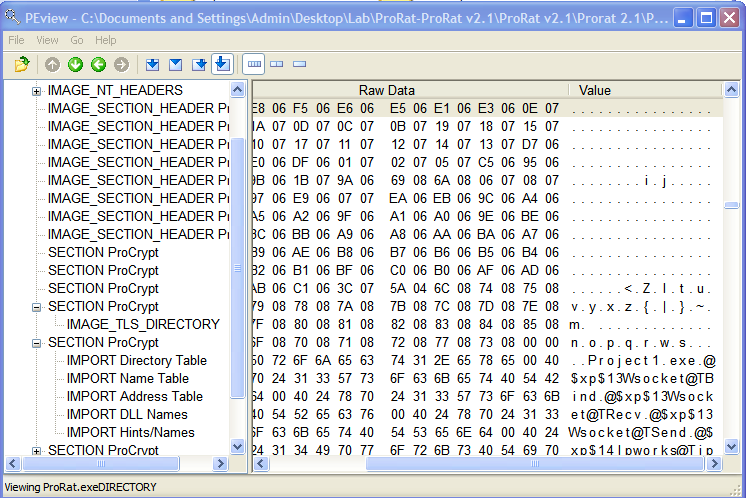The height and width of the screenshot is (498, 746).
Task: Click the gray up arrow navigation icon
Action: 52,65
